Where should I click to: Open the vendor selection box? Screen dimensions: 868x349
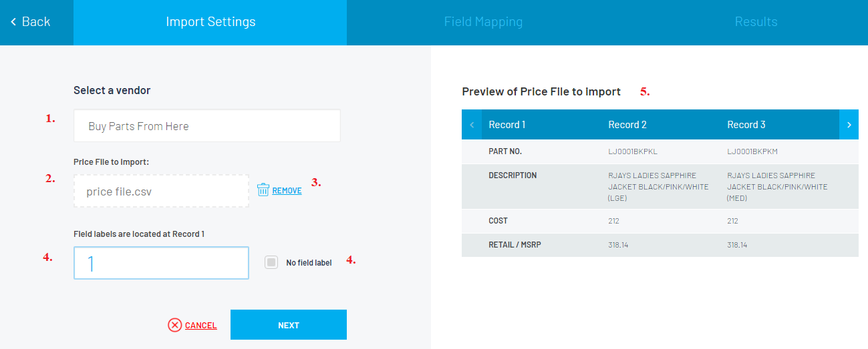(207, 126)
